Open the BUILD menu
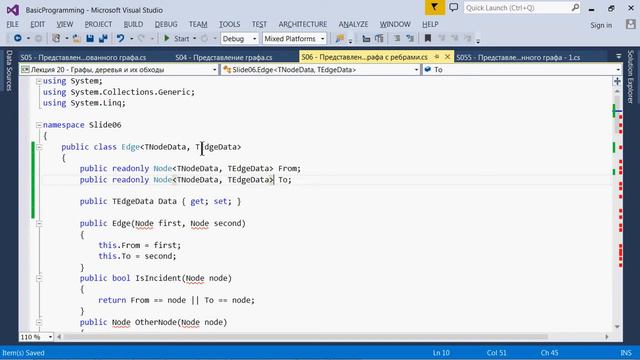Viewport: 640px width, 360px height. [x=133, y=24]
